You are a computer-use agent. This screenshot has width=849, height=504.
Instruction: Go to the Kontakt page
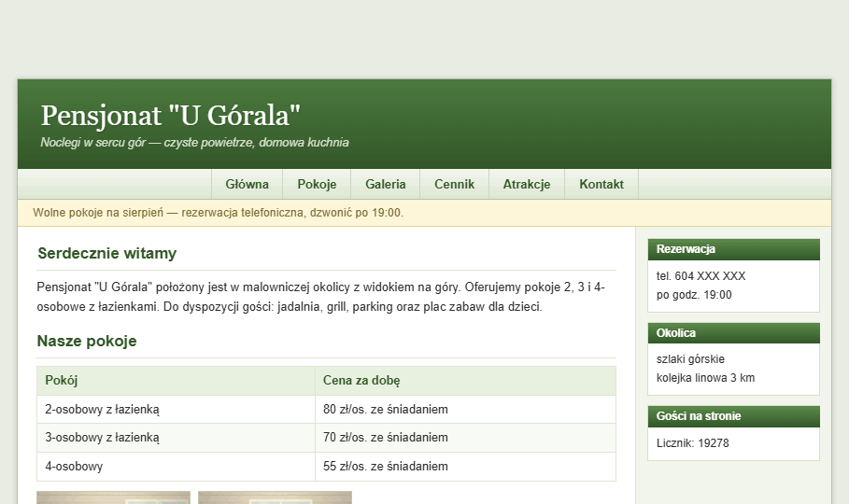point(601,184)
